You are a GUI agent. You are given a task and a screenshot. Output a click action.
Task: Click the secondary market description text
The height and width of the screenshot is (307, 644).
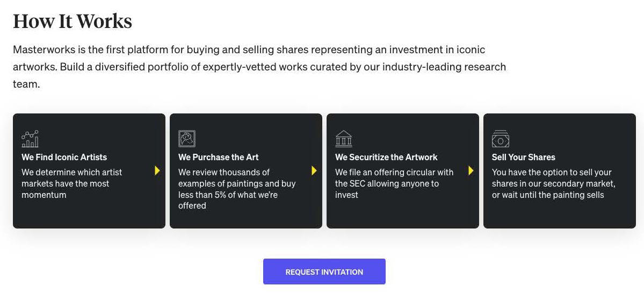pos(553,183)
